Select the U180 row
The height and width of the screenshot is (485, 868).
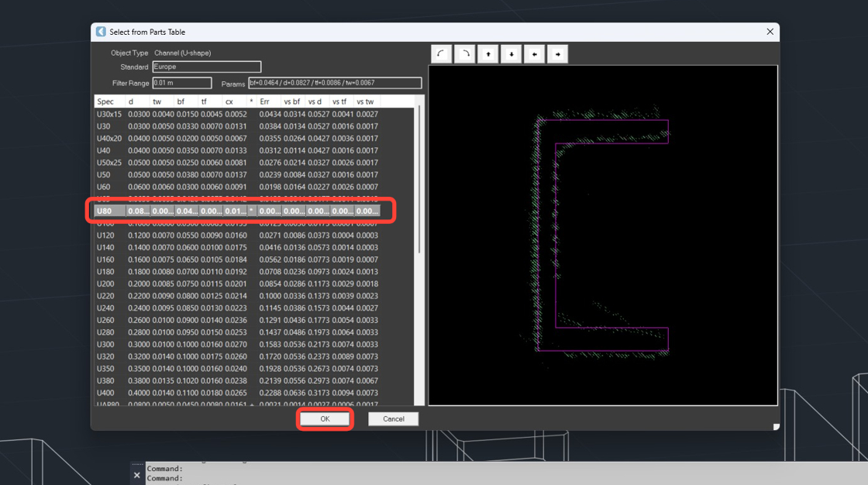237,272
